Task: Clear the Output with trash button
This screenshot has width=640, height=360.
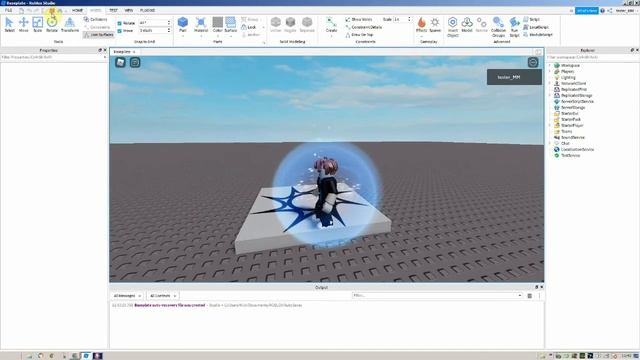Action: tap(529, 296)
